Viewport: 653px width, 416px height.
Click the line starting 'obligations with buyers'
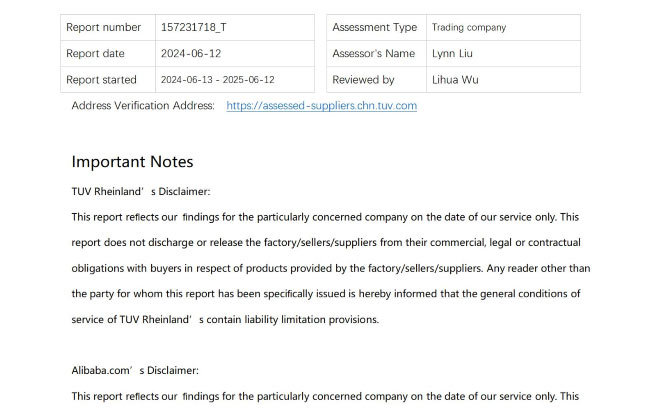pos(331,268)
